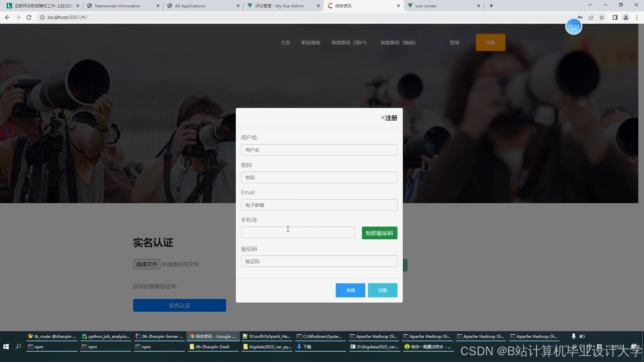
Task: Open a new browser tab
Action: coord(491,6)
